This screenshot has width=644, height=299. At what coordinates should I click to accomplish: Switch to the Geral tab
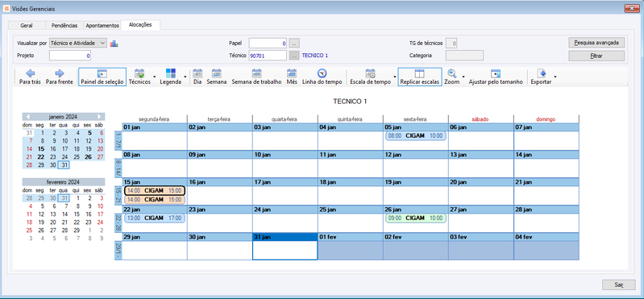pos(27,26)
